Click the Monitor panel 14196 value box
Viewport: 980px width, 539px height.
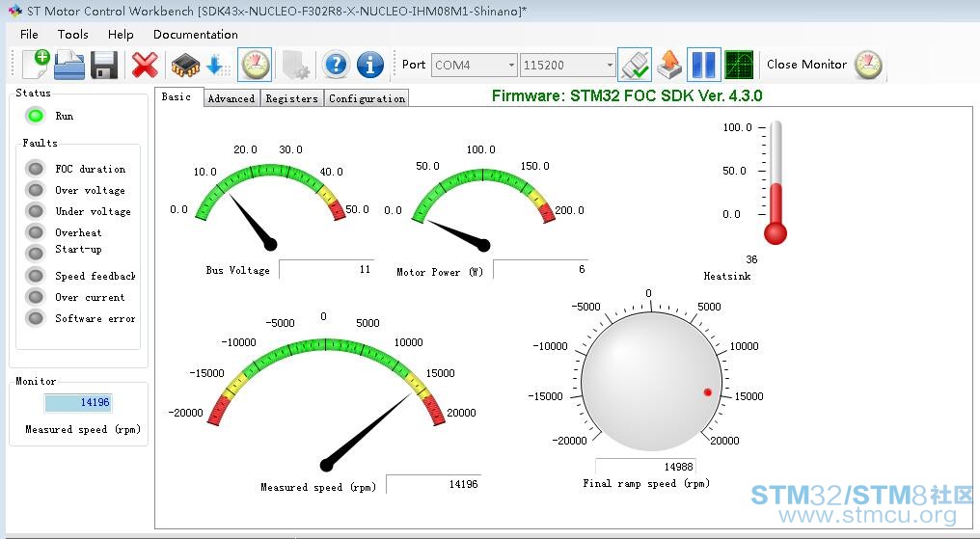click(x=78, y=403)
